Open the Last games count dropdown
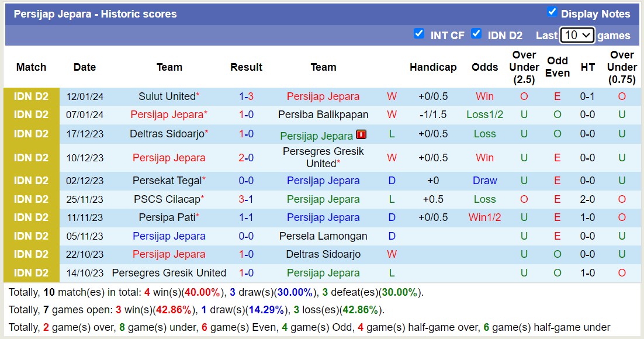 point(577,35)
